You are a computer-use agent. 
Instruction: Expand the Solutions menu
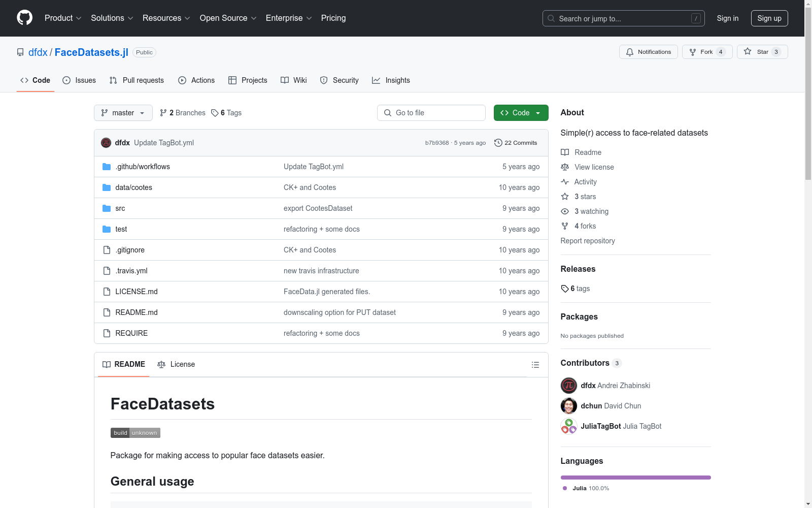click(x=112, y=18)
